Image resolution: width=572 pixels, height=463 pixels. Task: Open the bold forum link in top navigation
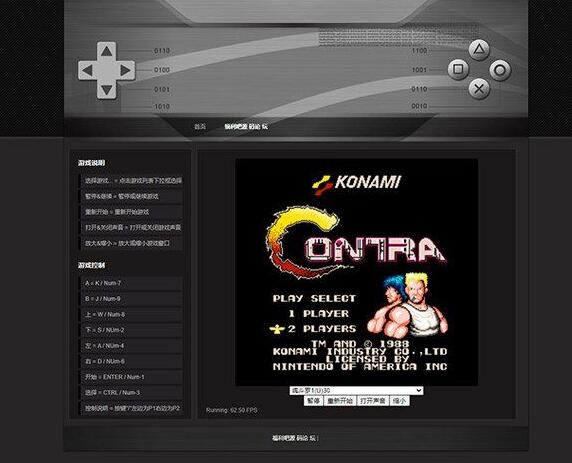[246, 127]
